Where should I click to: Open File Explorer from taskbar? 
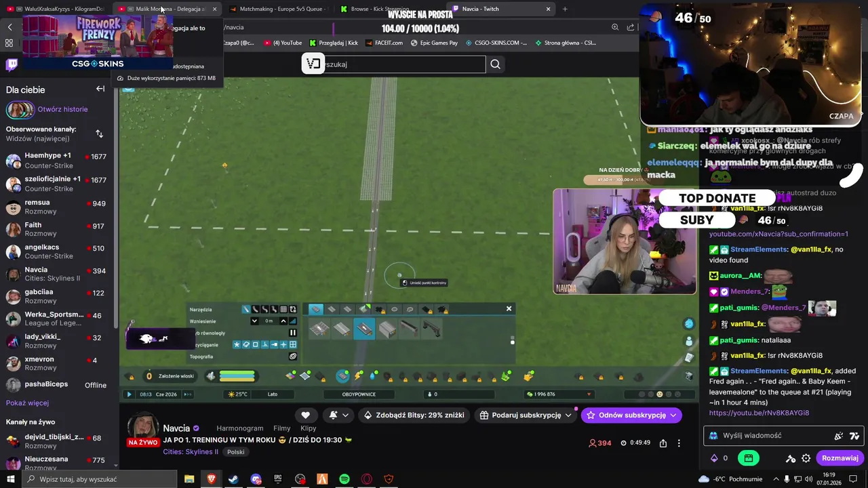tap(189, 479)
